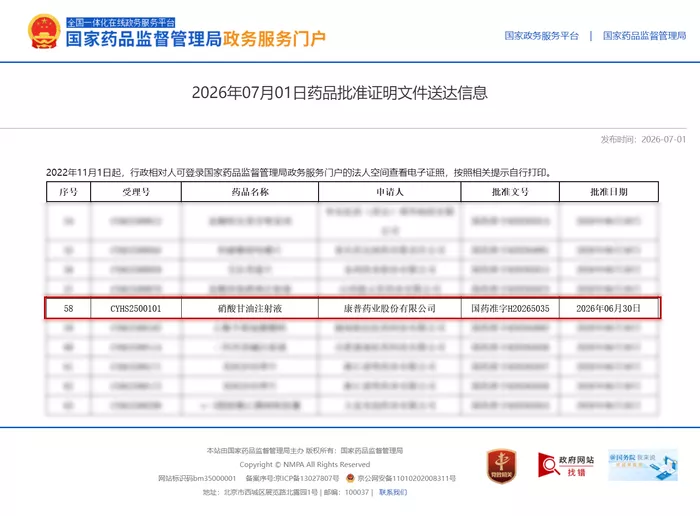Click the page heading 2026年07月01日药品批准证明文件送达信息
The width and height of the screenshot is (700, 516).
[339, 93]
